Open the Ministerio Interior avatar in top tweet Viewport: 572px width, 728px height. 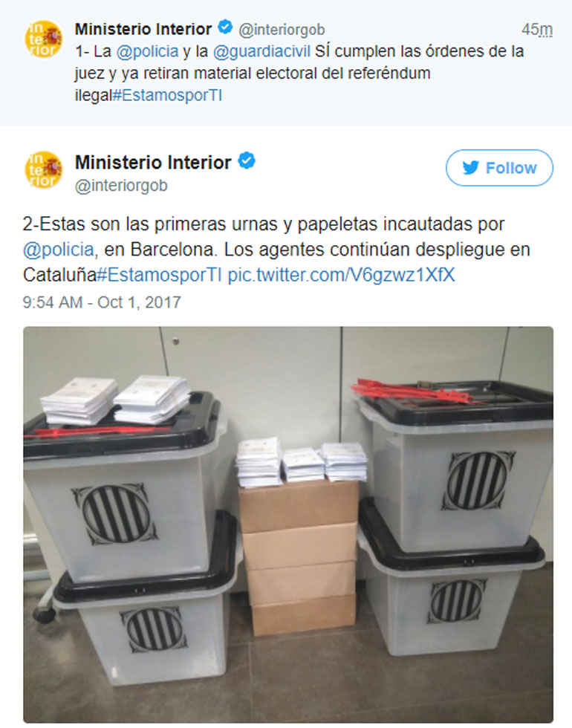44,39
